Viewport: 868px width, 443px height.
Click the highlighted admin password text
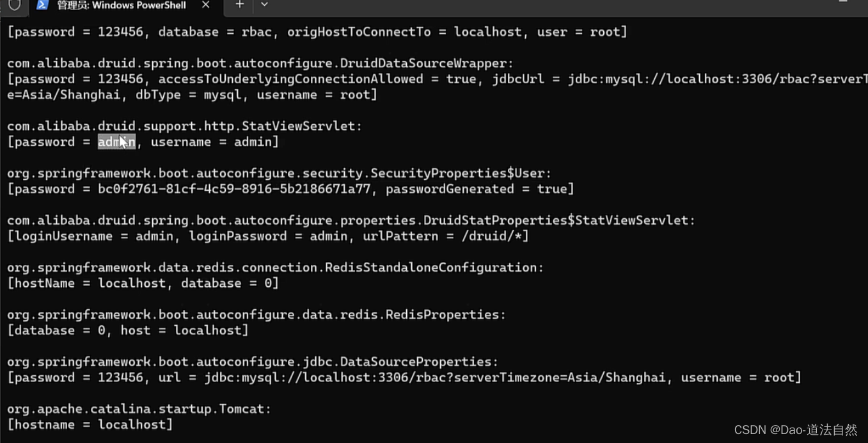tap(116, 141)
